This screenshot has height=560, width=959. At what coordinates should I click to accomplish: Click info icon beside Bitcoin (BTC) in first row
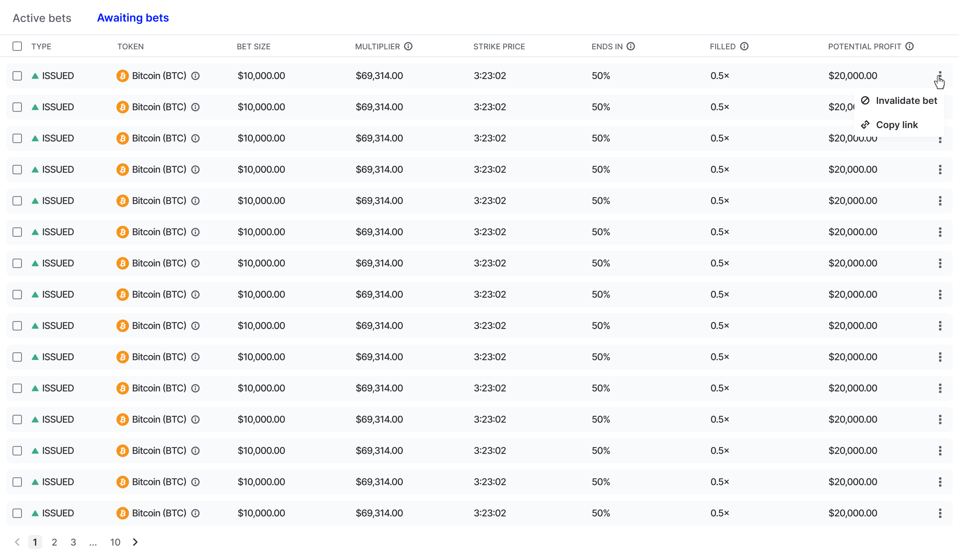195,76
